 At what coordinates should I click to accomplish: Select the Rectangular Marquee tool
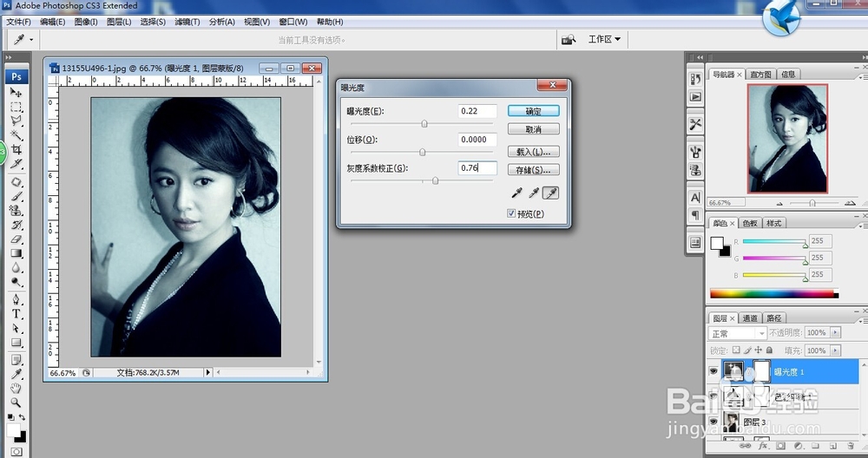click(16, 107)
